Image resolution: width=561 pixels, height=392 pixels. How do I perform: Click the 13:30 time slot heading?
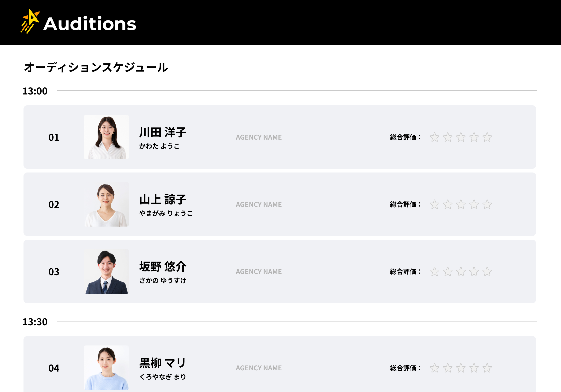coord(35,322)
